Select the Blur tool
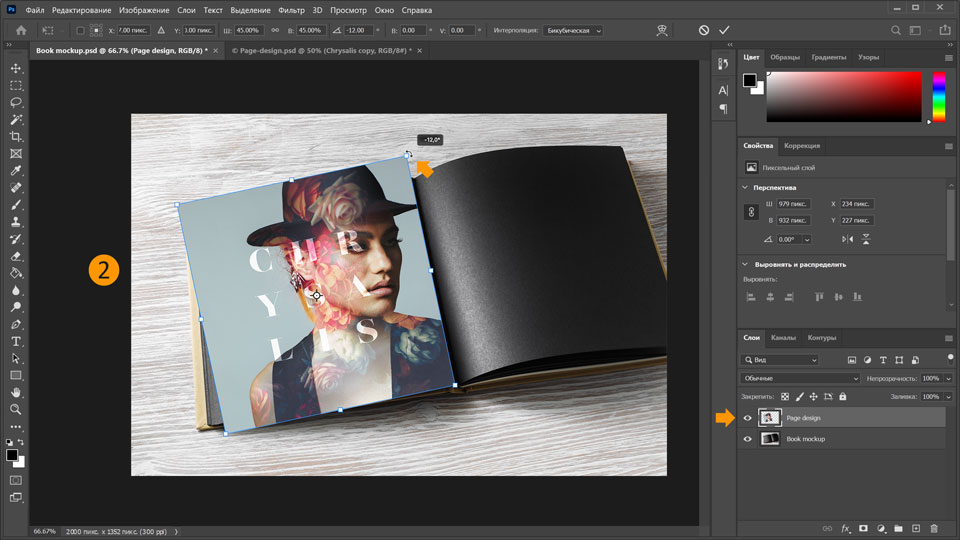 (x=16, y=290)
